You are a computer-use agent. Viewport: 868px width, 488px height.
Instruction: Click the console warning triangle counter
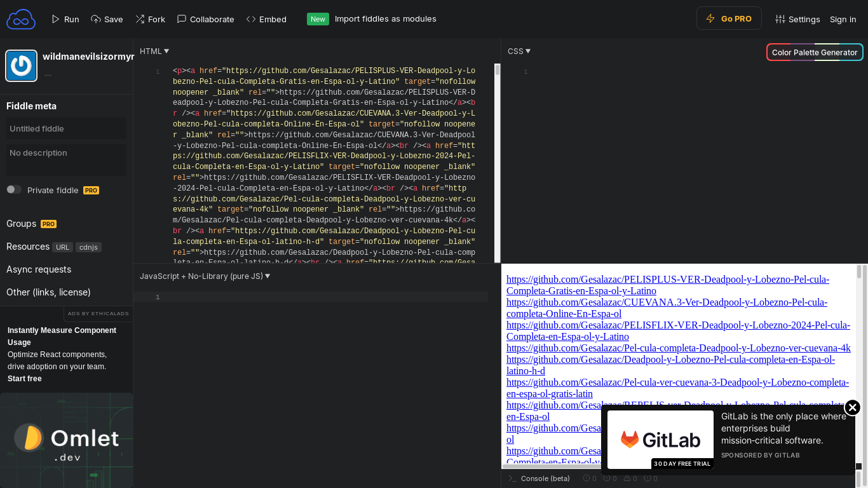[630, 478]
